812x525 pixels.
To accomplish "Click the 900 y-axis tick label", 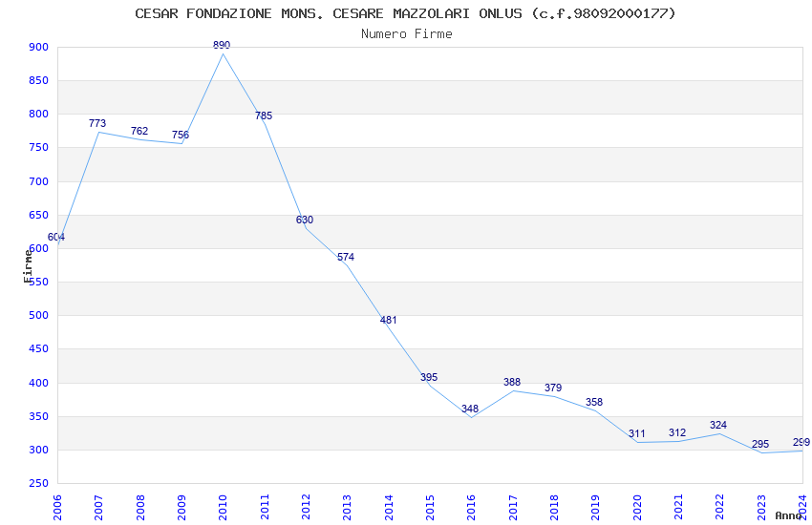I will click(x=39, y=47).
